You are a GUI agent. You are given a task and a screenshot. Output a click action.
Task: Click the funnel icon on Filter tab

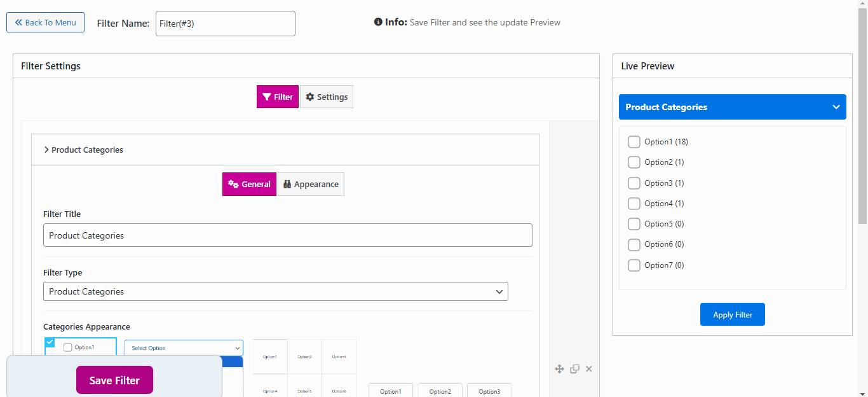(267, 97)
